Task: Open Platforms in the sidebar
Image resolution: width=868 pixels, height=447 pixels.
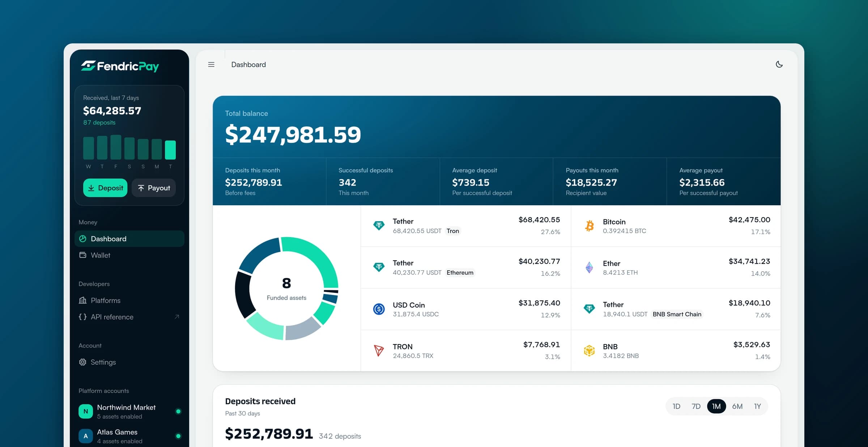Action: [x=129, y=300]
